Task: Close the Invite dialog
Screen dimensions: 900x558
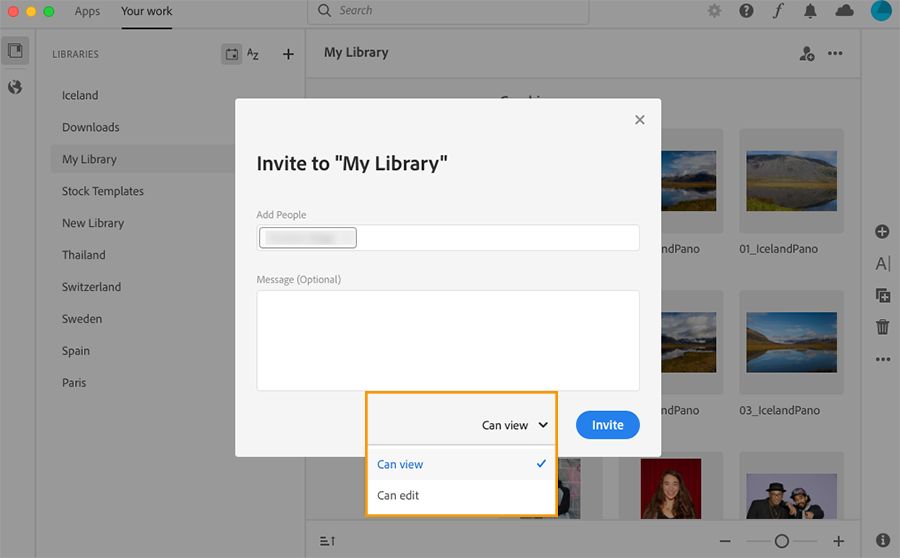Action: pos(639,119)
